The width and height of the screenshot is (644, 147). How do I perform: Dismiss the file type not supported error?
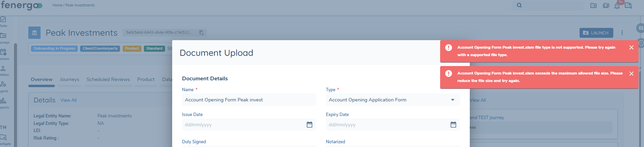pyautogui.click(x=631, y=48)
